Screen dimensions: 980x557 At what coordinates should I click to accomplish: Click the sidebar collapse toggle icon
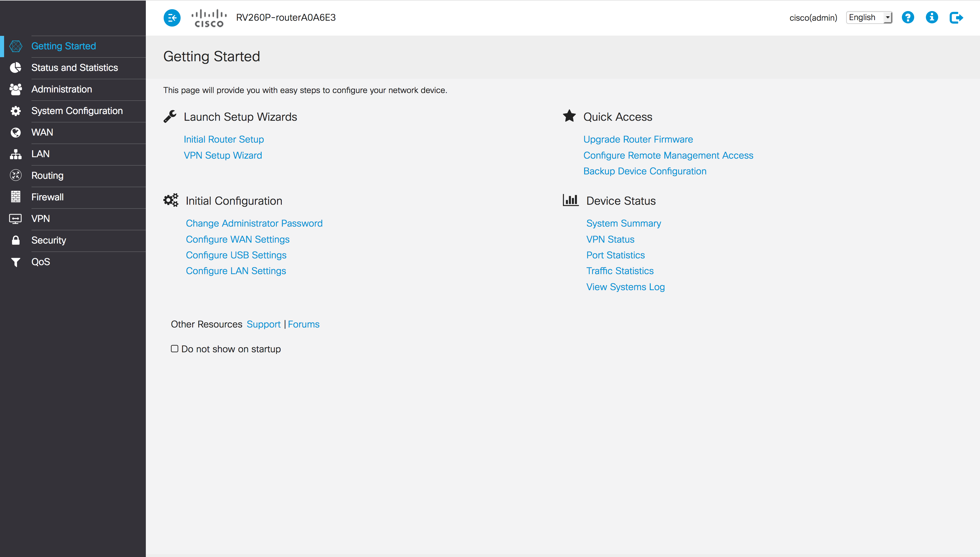[172, 17]
